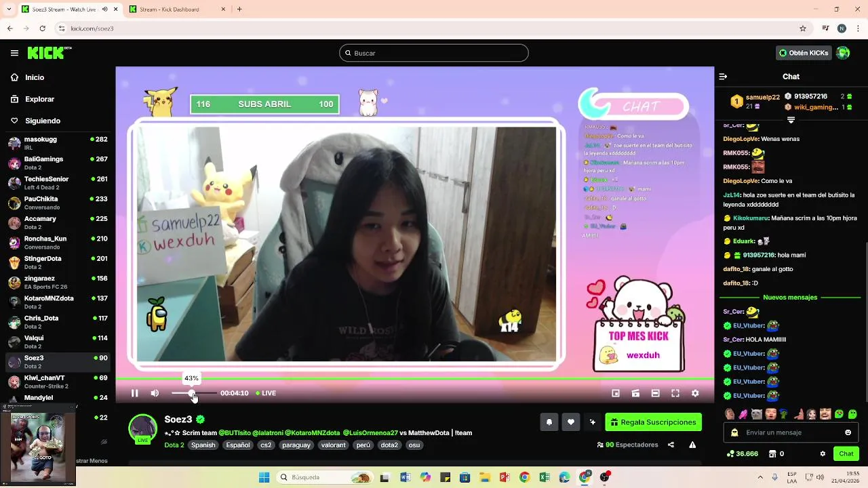Screen dimensions: 868x488
Task: Select the valorant tag
Action: (x=333, y=445)
